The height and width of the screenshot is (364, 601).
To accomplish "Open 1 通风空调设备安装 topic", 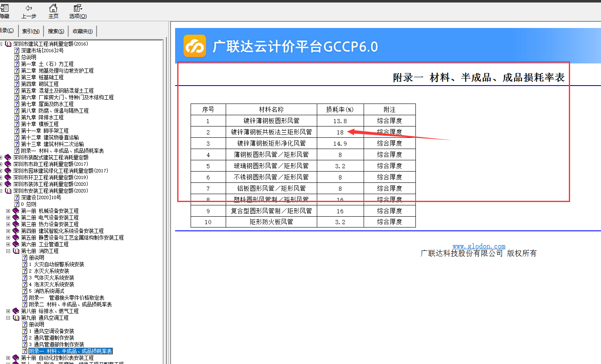I will point(51,331).
